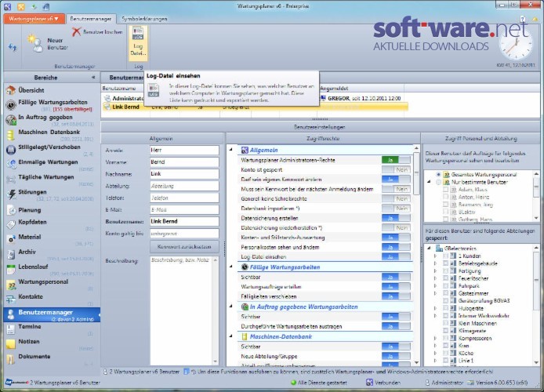
Task: Collapse Fällige Wartungsarbeiten rights group
Action: (231, 267)
